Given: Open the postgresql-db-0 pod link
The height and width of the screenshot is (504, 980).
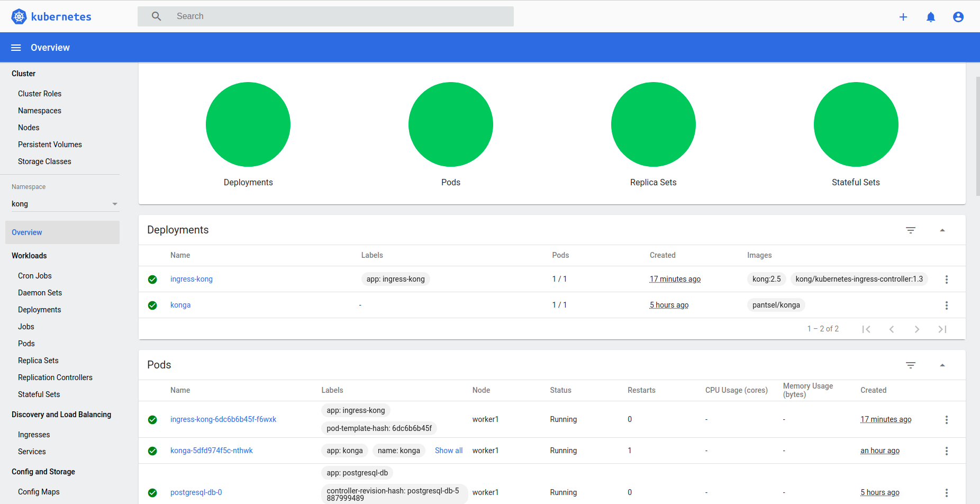Looking at the screenshot, I should pyautogui.click(x=196, y=492).
